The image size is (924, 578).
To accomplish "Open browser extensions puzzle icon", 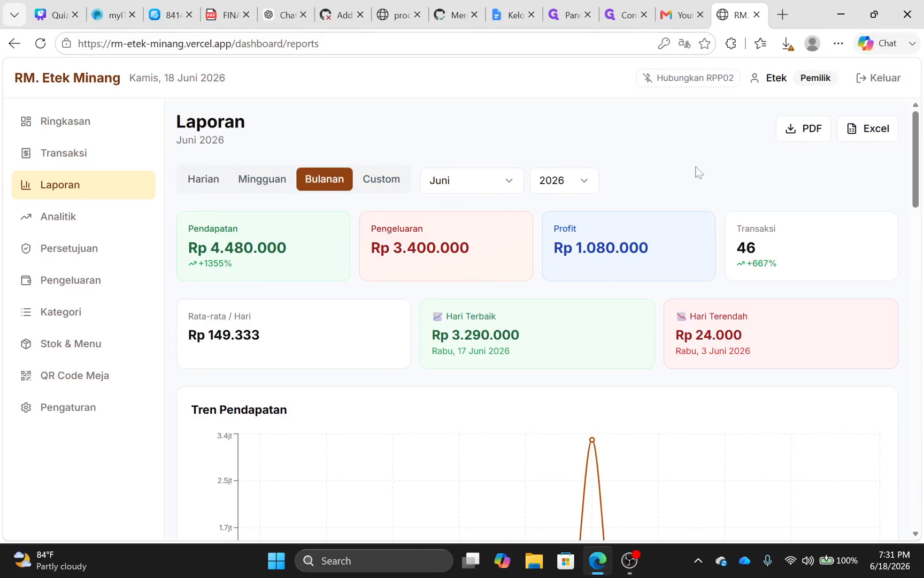I will tap(730, 44).
